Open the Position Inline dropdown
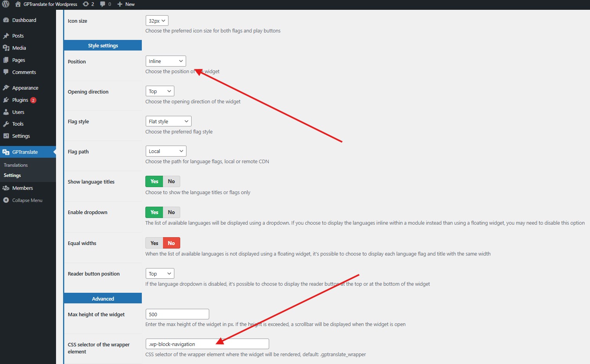Viewport: 590px width, 364px height. (166, 61)
